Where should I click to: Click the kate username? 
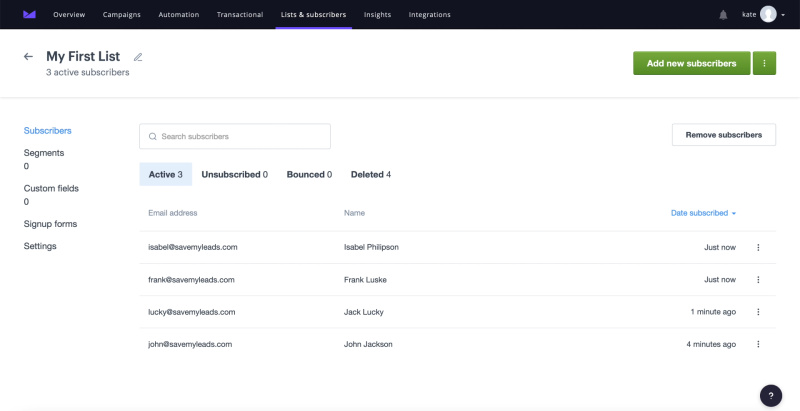pos(748,15)
